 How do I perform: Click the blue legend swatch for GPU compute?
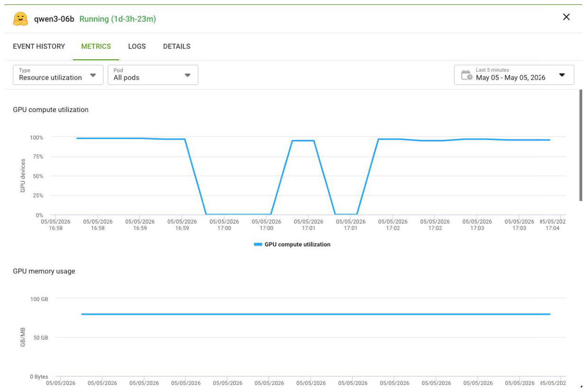tap(258, 244)
